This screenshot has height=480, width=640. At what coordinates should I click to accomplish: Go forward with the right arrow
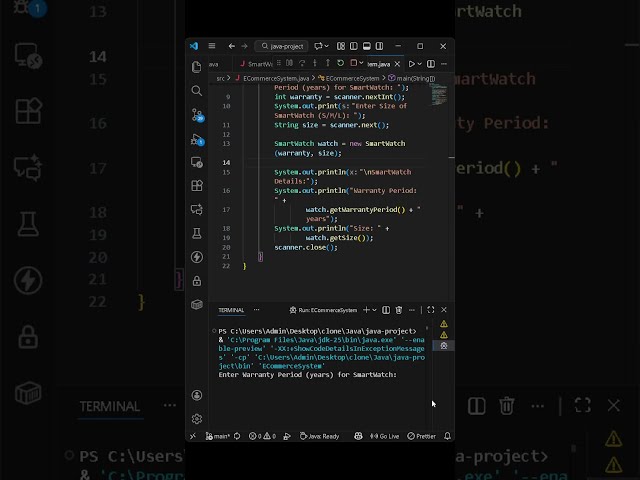(244, 46)
